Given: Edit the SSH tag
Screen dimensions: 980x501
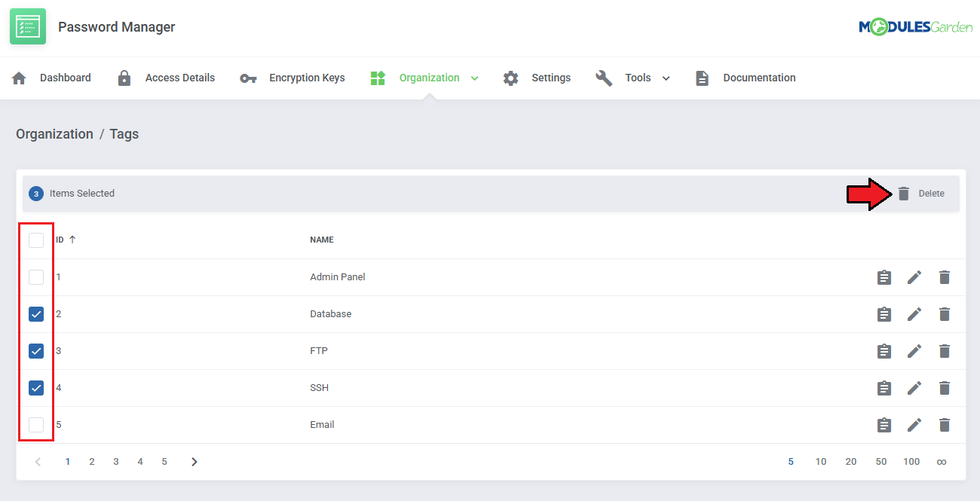Looking at the screenshot, I should [914, 388].
